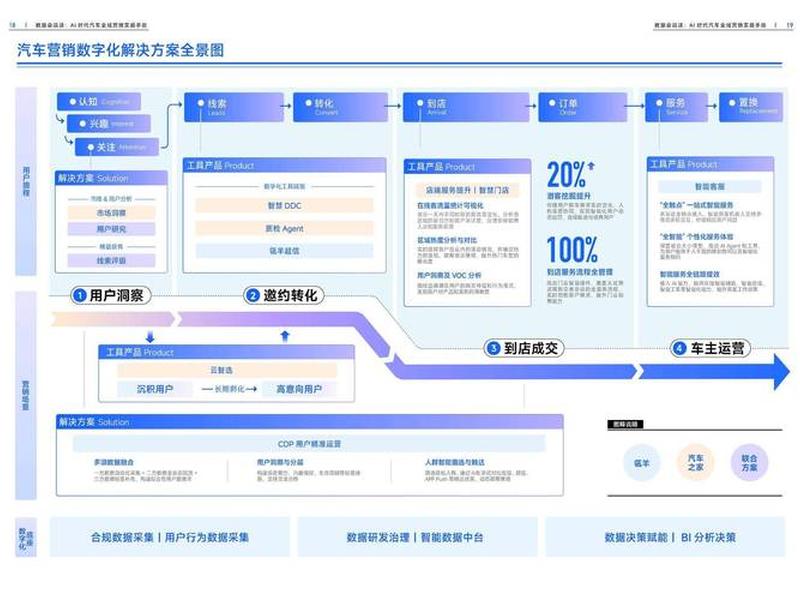Click the black legend label tag
The height and width of the screenshot is (600, 800).
pos(625,424)
